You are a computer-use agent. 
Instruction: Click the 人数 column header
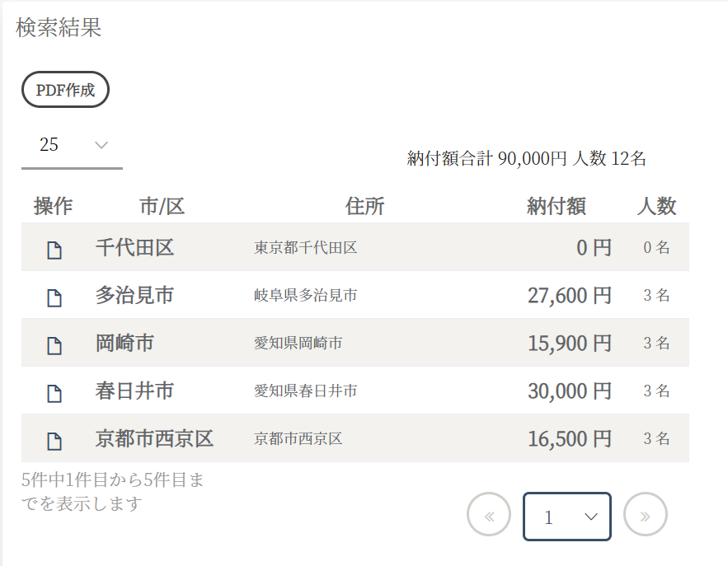tap(656, 206)
